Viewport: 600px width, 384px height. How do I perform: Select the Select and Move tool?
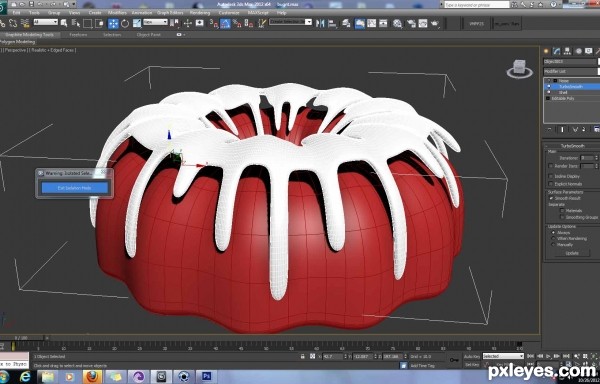113,24
